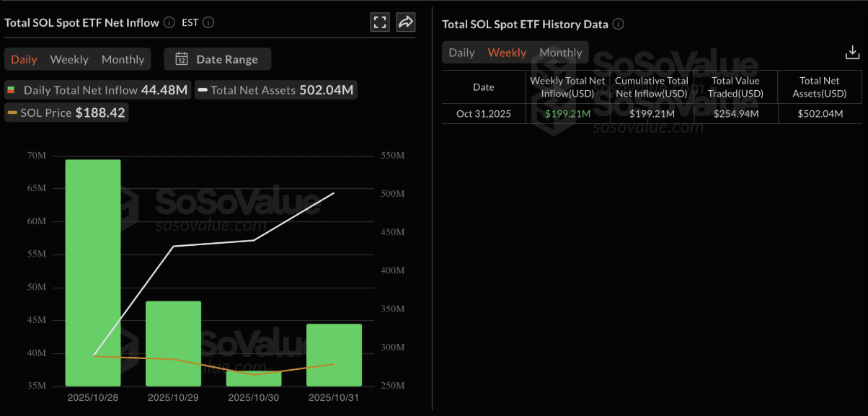Viewport: 868px width, 416px height.
Task: Click Weekly Total Net Inflow column header
Action: click(567, 87)
